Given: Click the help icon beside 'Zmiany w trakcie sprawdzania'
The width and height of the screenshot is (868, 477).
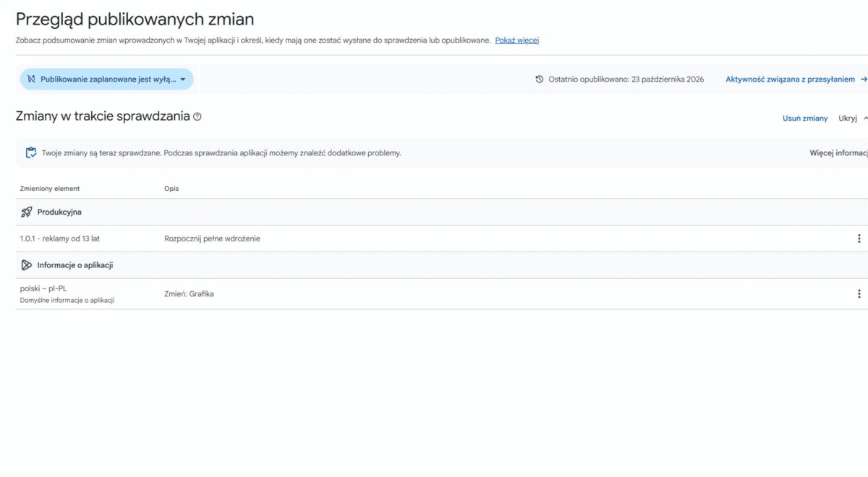Looking at the screenshot, I should (197, 116).
